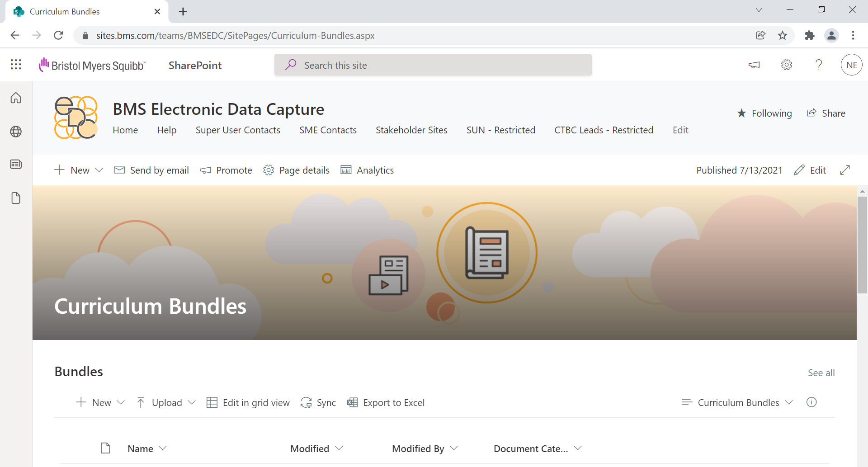
Task: Click the page vertical scrollbar thumb
Action: tap(862, 245)
